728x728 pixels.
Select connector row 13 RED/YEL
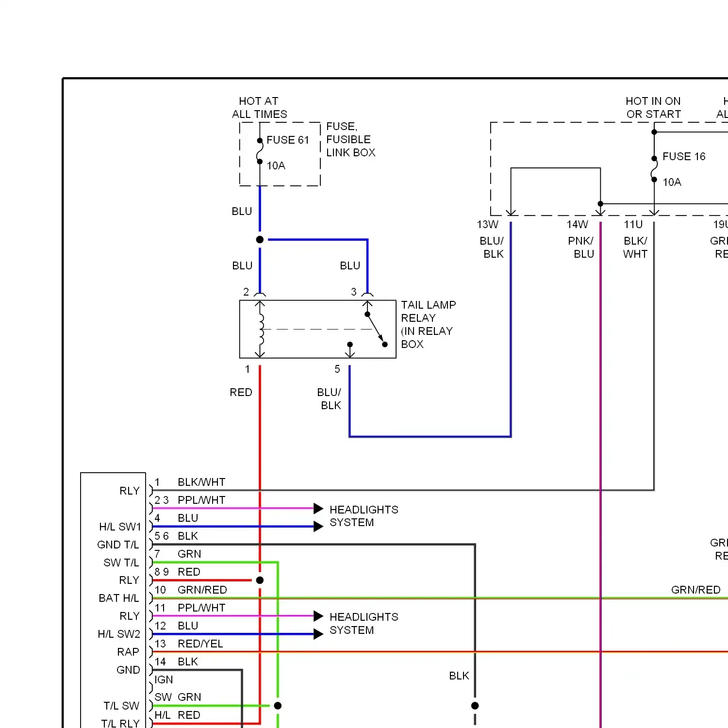[189, 644]
